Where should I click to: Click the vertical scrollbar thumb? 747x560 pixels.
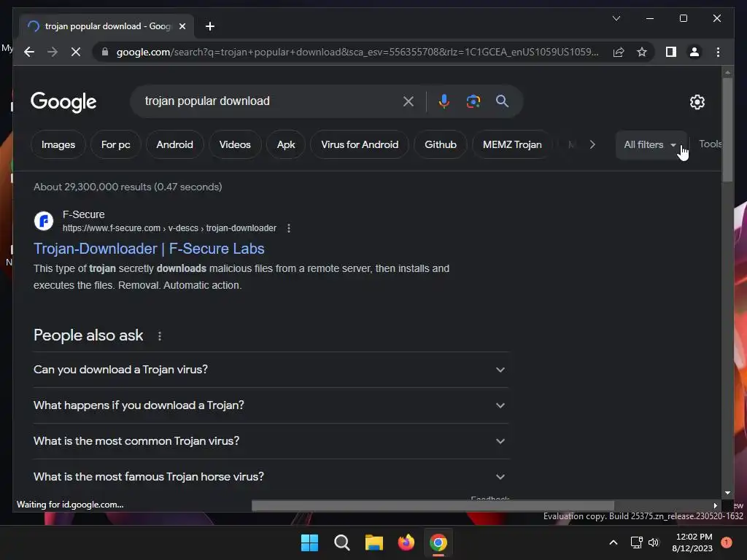click(727, 130)
